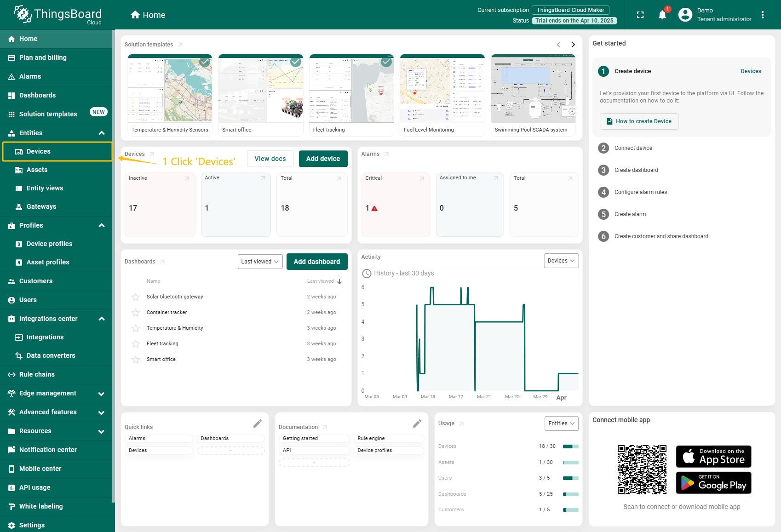Click the Add device button
This screenshot has width=781, height=532.
pyautogui.click(x=323, y=159)
